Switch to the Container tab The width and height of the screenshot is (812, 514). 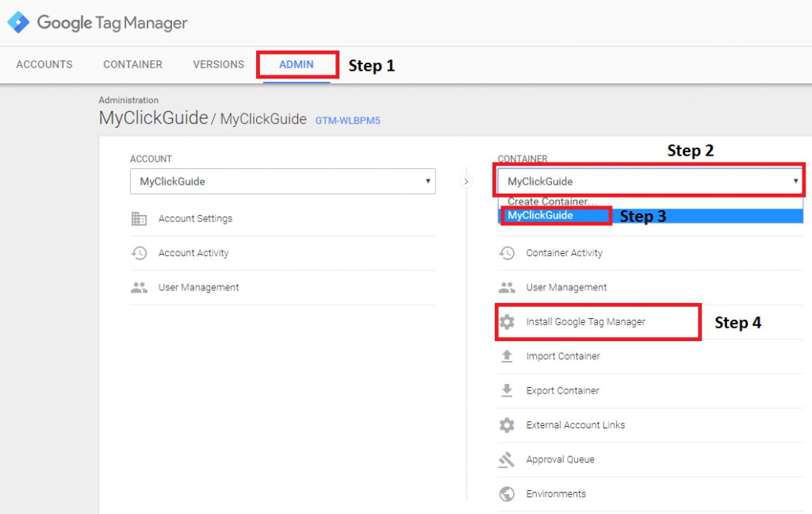tap(132, 64)
